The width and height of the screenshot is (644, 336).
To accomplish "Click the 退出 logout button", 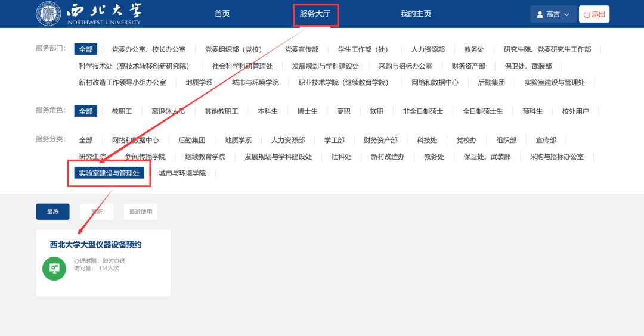I will pos(594,14).
